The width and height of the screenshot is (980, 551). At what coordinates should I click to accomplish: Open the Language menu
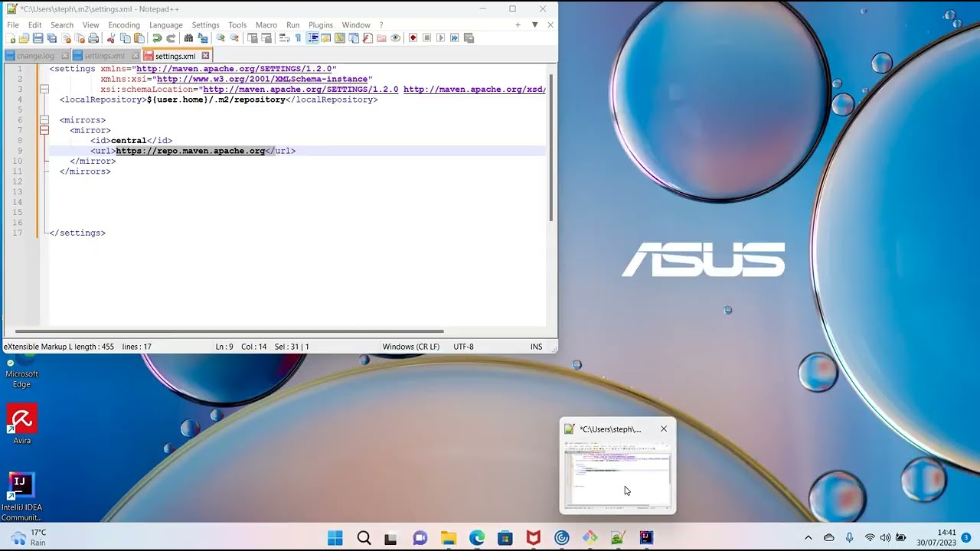tap(165, 24)
